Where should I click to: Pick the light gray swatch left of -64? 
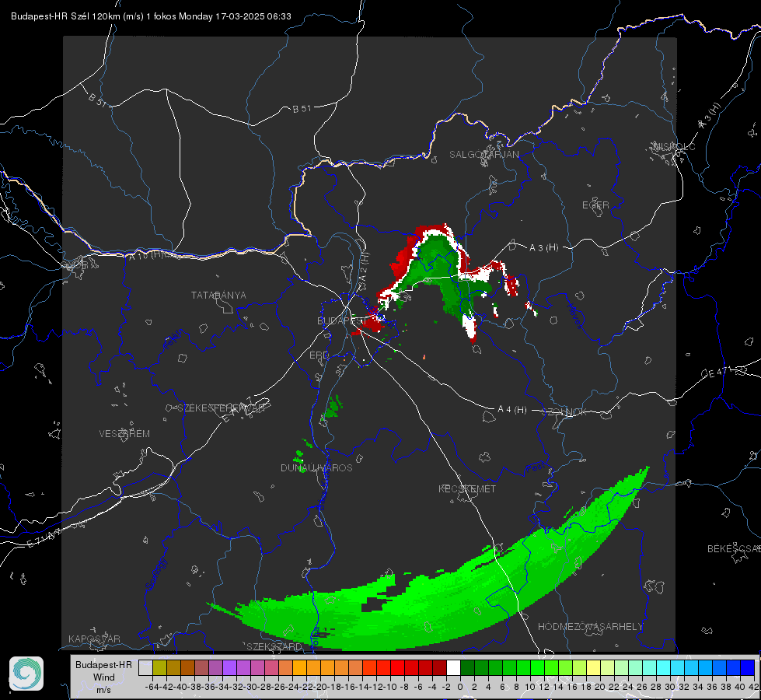tap(145, 667)
